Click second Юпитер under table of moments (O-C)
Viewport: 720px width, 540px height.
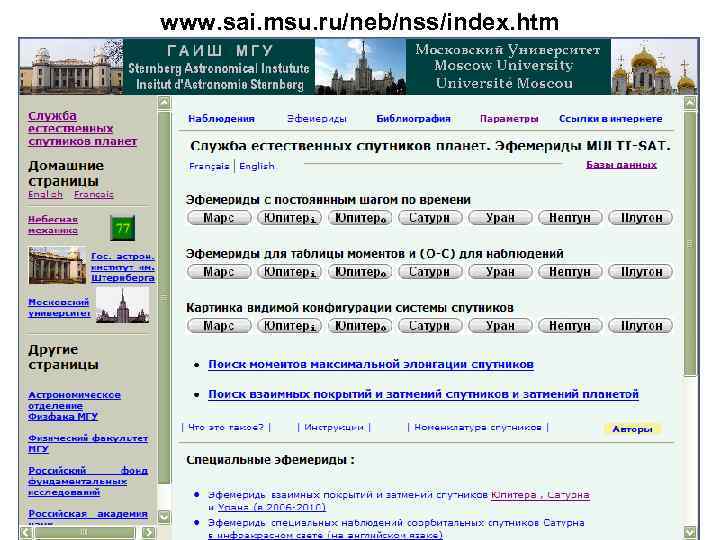tap(360, 272)
